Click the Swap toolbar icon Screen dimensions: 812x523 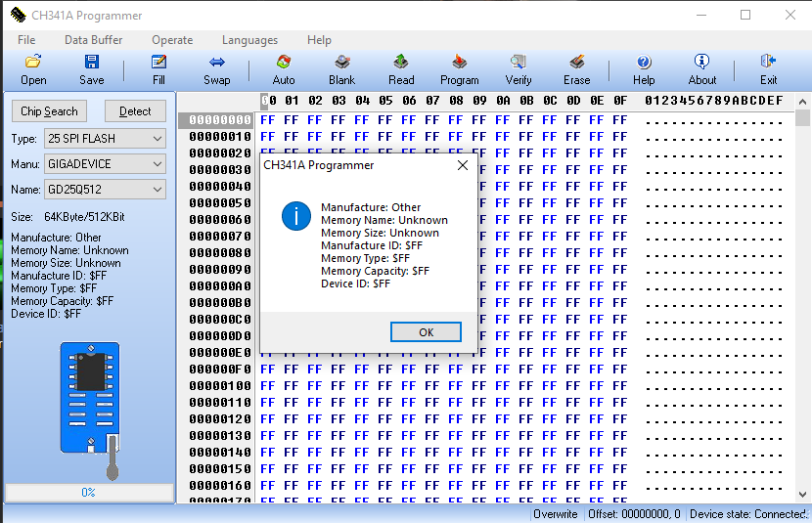(216, 63)
